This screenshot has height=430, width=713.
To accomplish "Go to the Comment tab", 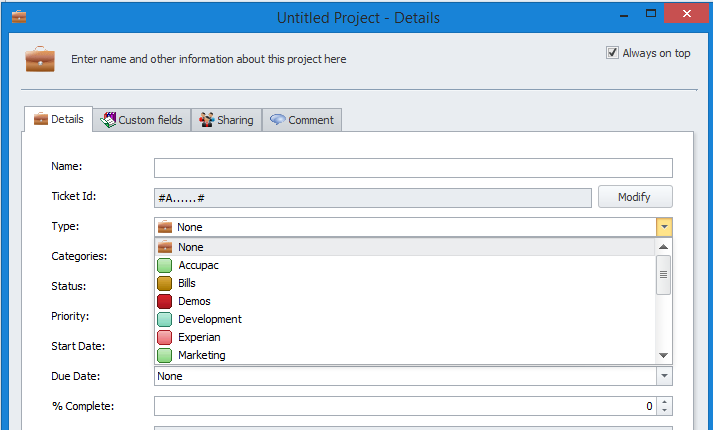I will tap(302, 120).
